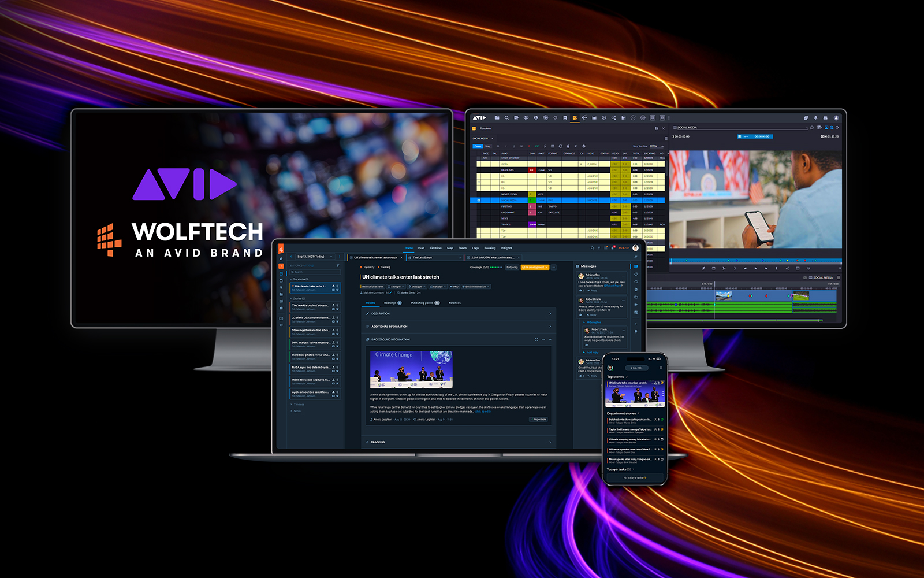The width and height of the screenshot is (924, 578).
Task: Select Story view in rundown toolbar
Action: pyautogui.click(x=487, y=146)
